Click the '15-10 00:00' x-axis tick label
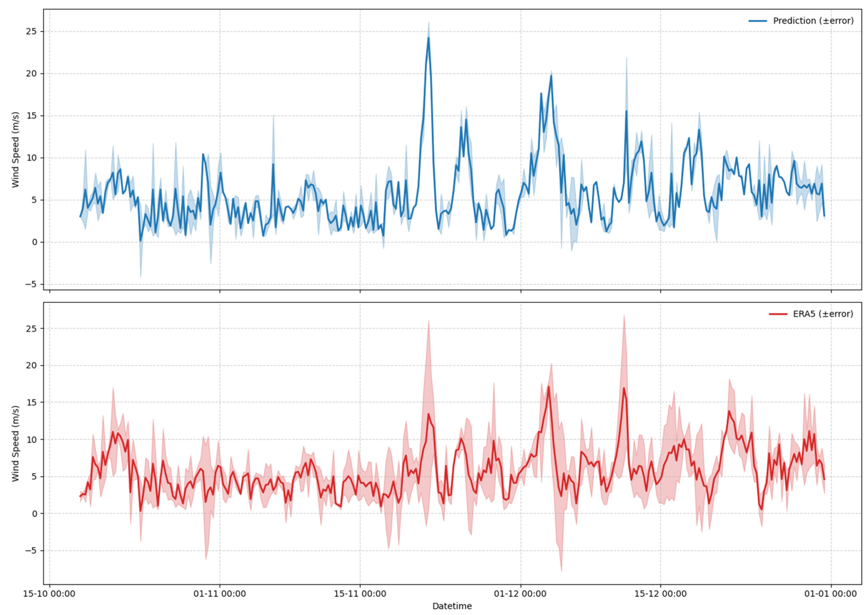This screenshot has width=868, height=615. pyautogui.click(x=49, y=593)
